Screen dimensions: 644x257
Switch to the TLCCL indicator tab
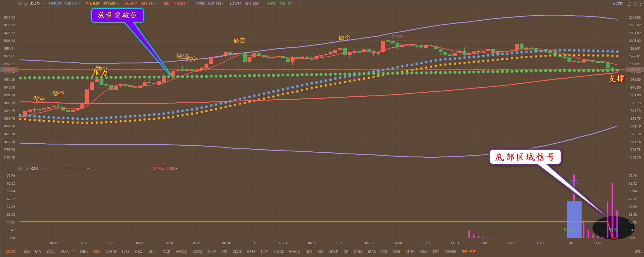tap(278, 252)
